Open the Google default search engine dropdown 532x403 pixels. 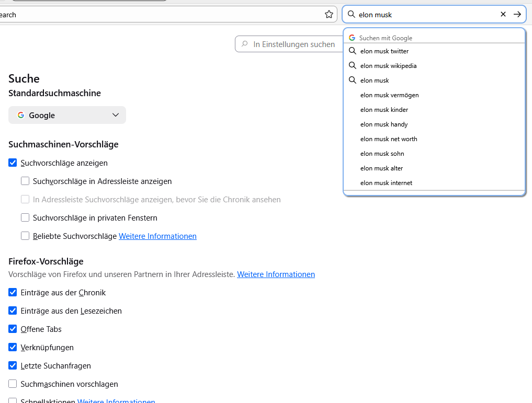(67, 115)
